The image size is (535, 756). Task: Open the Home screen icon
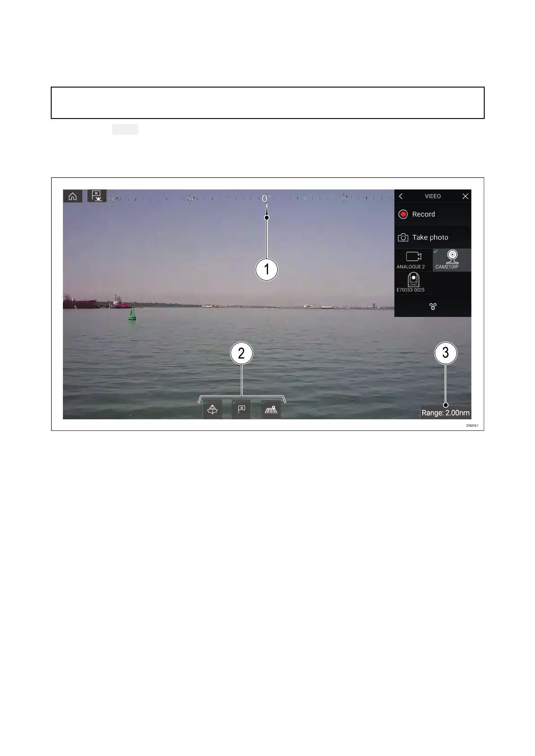73,196
